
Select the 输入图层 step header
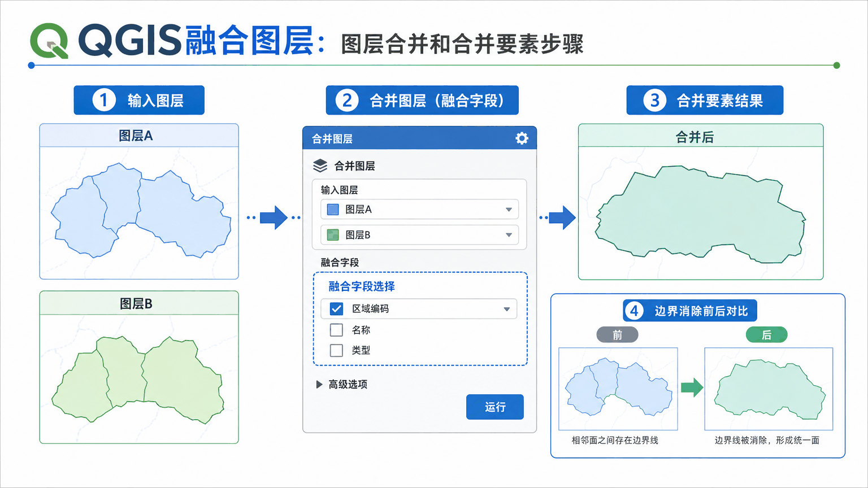pyautogui.click(x=139, y=101)
